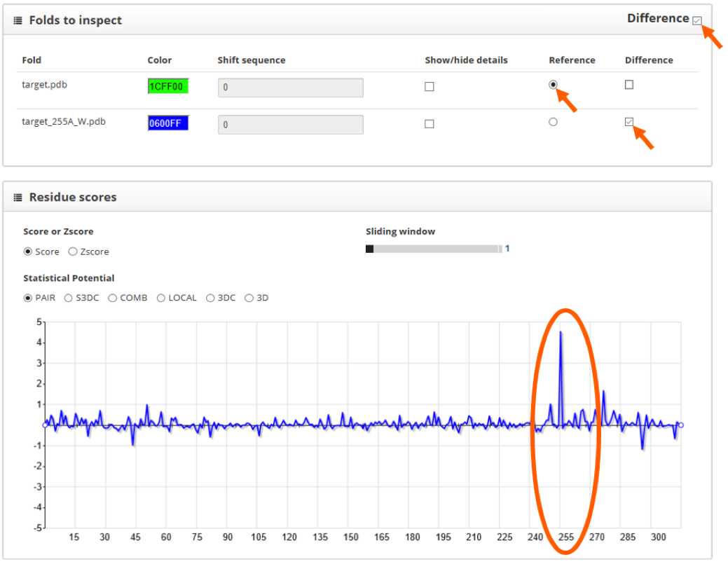Click the list icon beside Residue scores
The height and width of the screenshot is (564, 728).
(18, 198)
